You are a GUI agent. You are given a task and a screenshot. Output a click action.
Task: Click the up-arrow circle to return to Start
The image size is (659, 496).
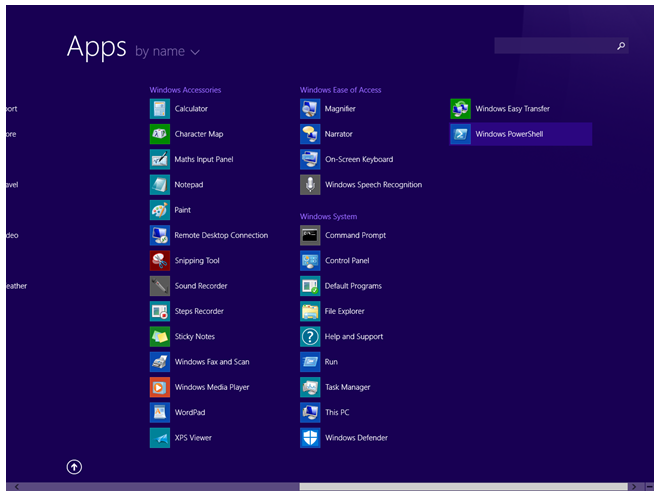[x=74, y=467]
